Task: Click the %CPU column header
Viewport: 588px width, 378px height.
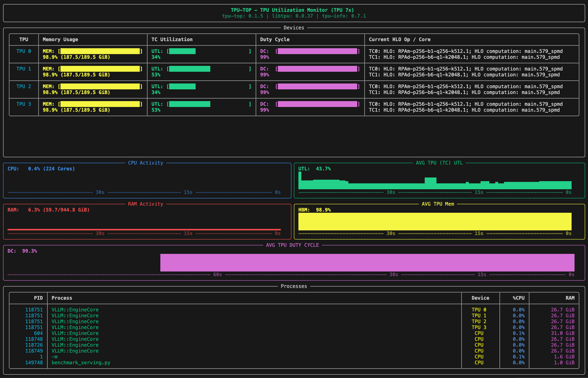Action: point(518,298)
